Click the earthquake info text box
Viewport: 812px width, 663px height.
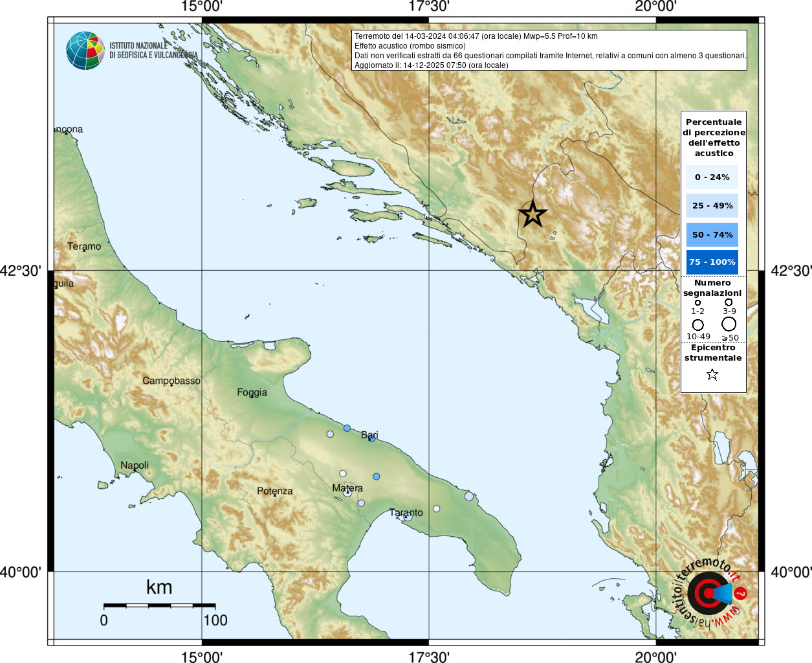pyautogui.click(x=549, y=51)
